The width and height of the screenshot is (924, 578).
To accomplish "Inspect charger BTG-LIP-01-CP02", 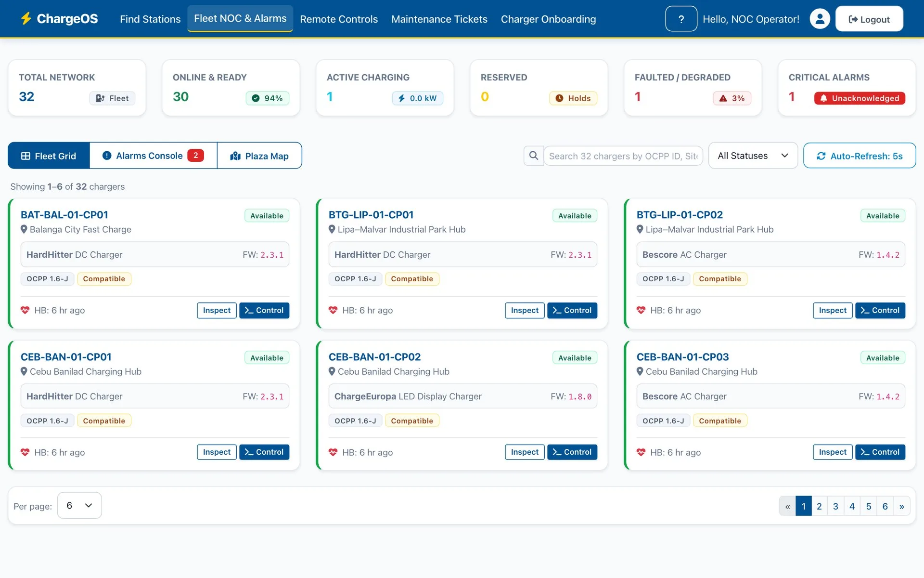I will [833, 310].
